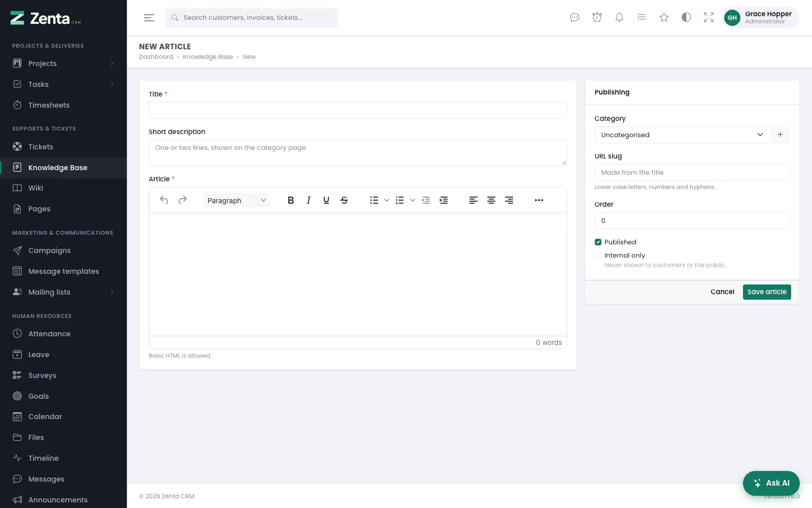Add a new category with the plus button
Image resolution: width=812 pixels, height=508 pixels.
pyautogui.click(x=781, y=135)
